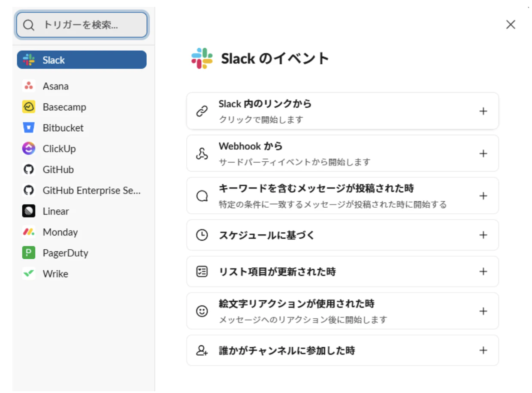This screenshot has width=532, height=393.
Task: Click the 特定の条件に一致するメッセージ description
Action: click(332, 205)
